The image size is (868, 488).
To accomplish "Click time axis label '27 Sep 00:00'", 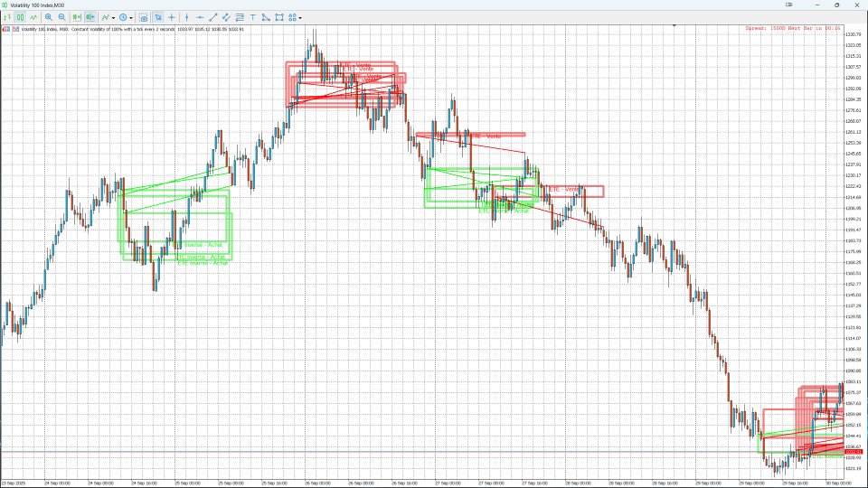I will pyautogui.click(x=448, y=483).
